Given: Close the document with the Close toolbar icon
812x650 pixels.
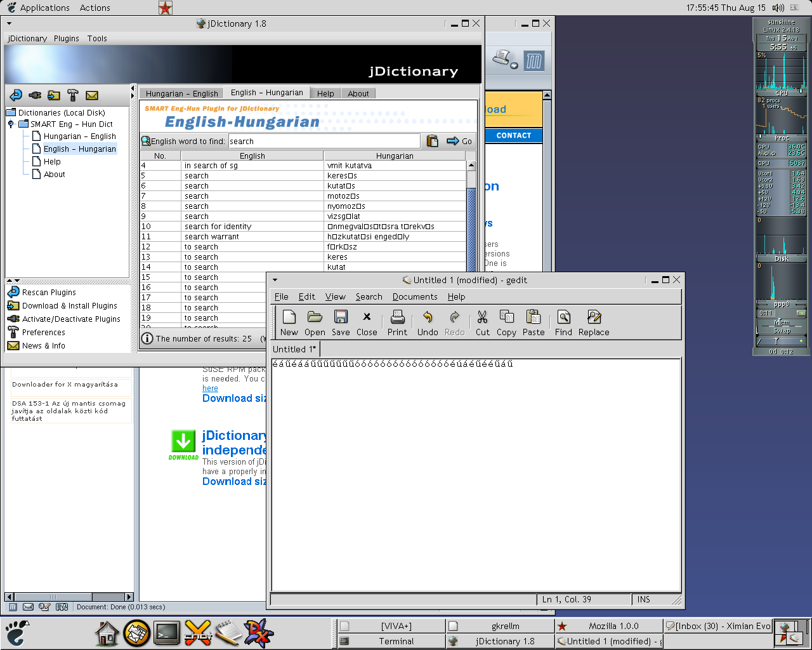Looking at the screenshot, I should pyautogui.click(x=367, y=317).
